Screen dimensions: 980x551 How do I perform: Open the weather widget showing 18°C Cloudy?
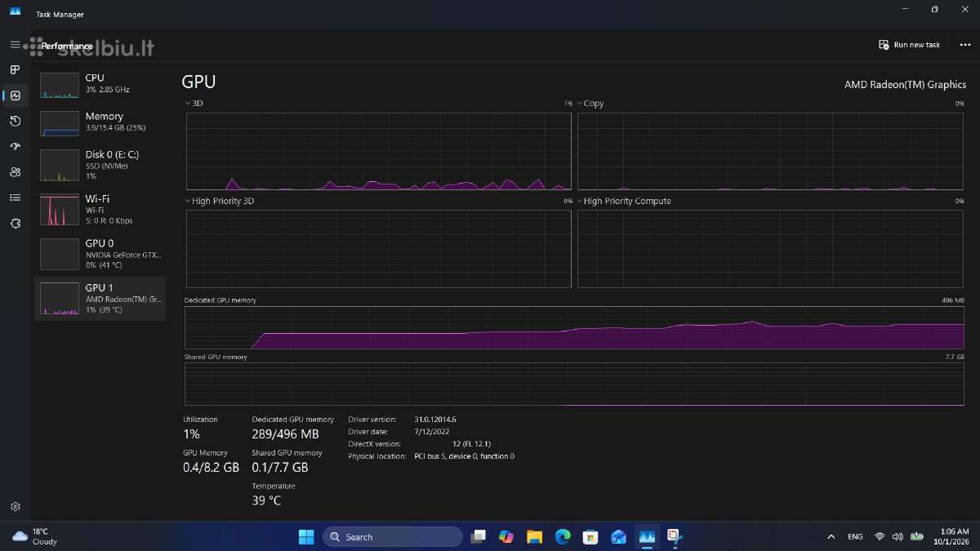[35, 536]
